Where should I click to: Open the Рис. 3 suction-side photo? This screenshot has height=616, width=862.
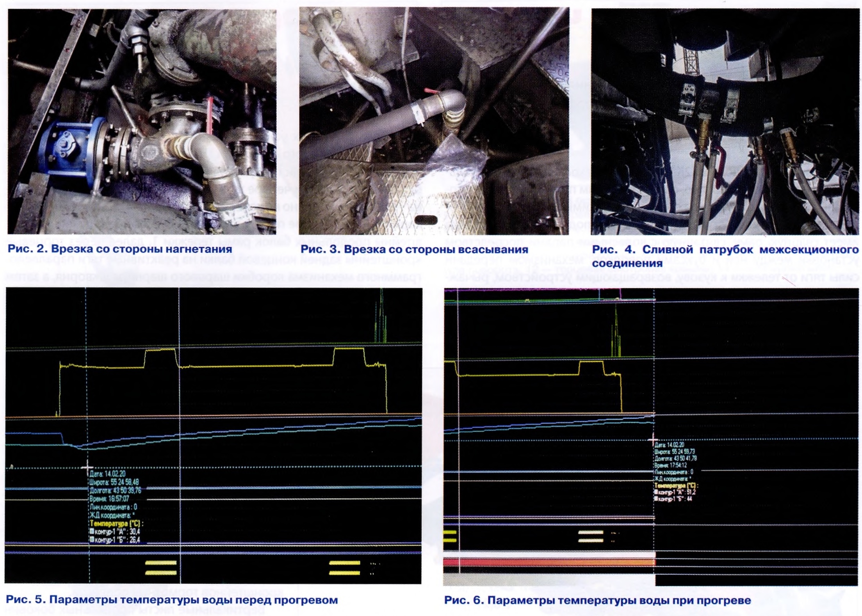tap(433, 121)
